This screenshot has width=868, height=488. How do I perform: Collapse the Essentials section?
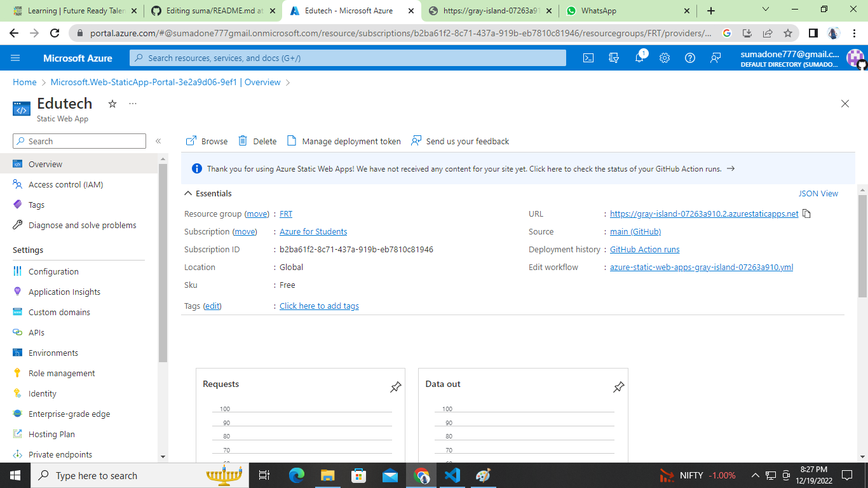pyautogui.click(x=188, y=193)
